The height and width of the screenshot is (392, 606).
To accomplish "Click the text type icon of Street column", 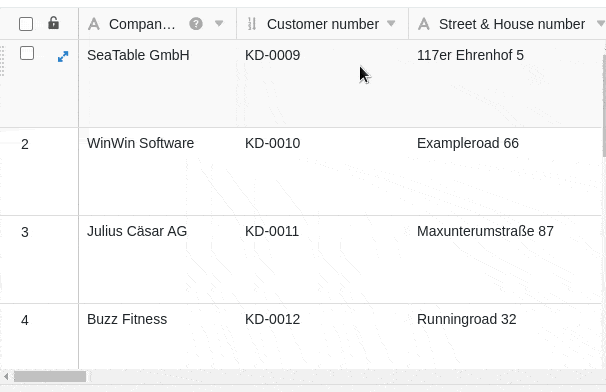I will [424, 24].
